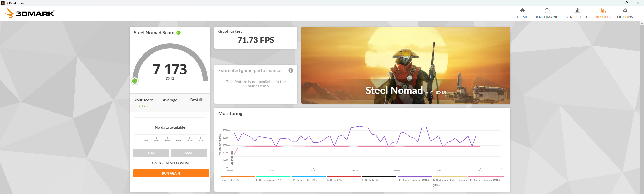Screen dimensions: 644x194
Task: Click the Results orange bars icon
Action: click(603, 10)
